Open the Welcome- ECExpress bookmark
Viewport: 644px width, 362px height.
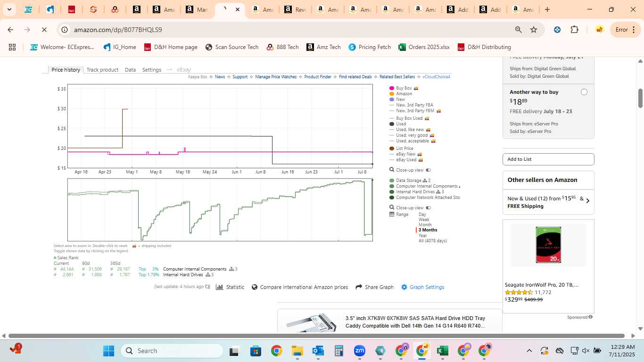pyautogui.click(x=62, y=47)
